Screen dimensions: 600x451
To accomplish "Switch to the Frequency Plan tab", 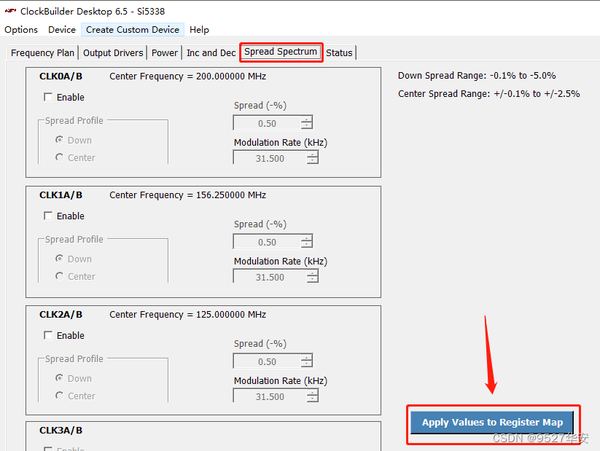I will click(x=42, y=53).
